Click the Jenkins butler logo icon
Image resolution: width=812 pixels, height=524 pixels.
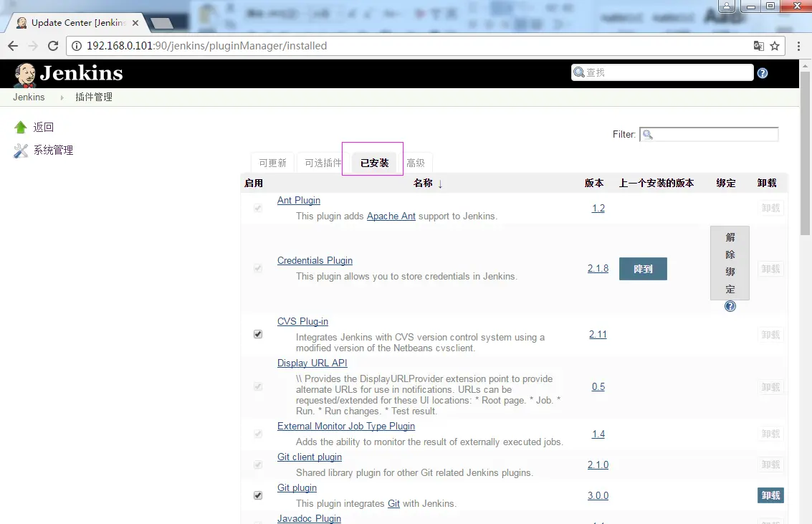24,75
